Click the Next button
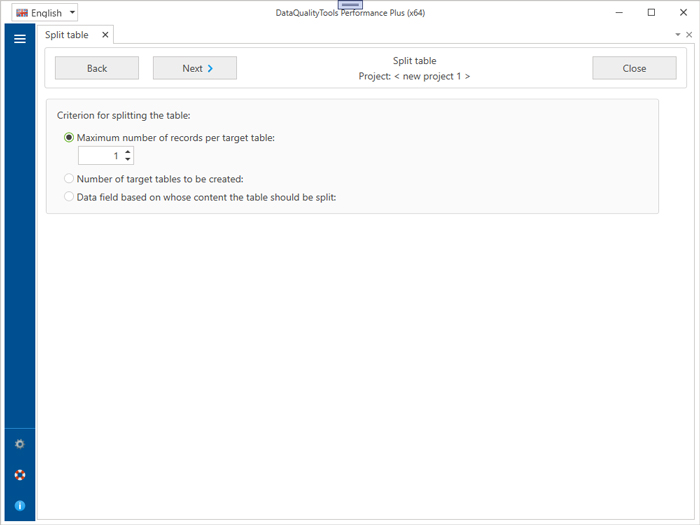 [x=195, y=68]
